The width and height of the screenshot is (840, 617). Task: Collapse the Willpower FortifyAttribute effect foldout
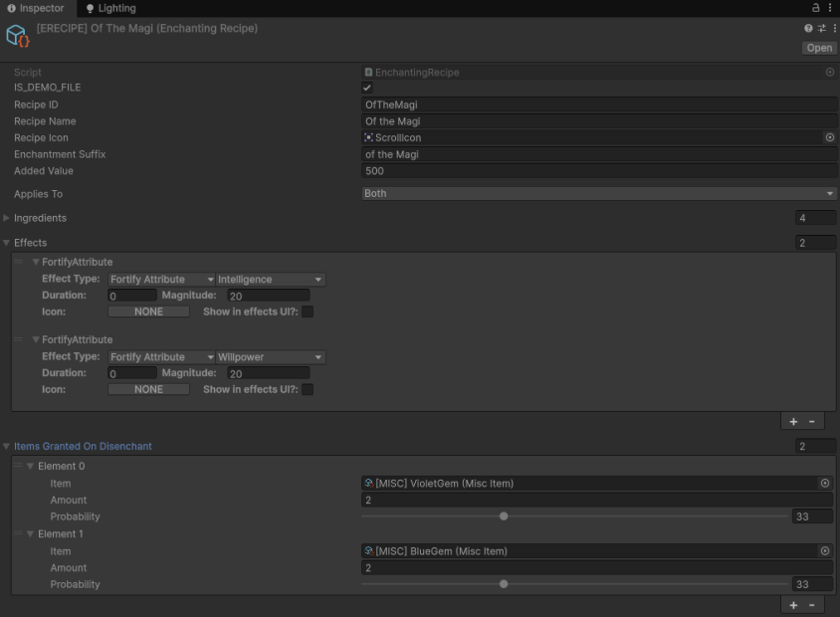(x=36, y=339)
